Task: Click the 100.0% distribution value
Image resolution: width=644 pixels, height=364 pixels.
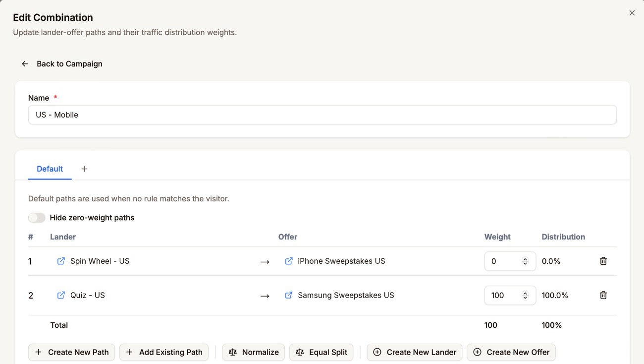Action: tap(555, 295)
